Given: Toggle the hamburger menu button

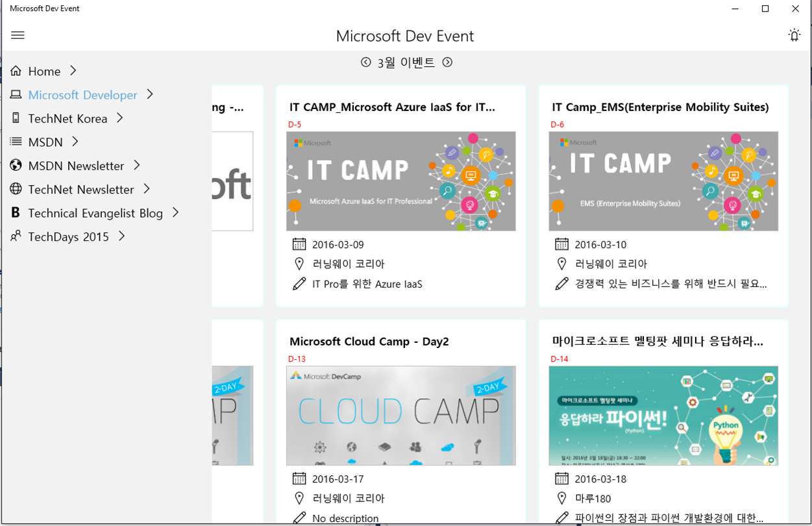Looking at the screenshot, I should pyautogui.click(x=18, y=35).
